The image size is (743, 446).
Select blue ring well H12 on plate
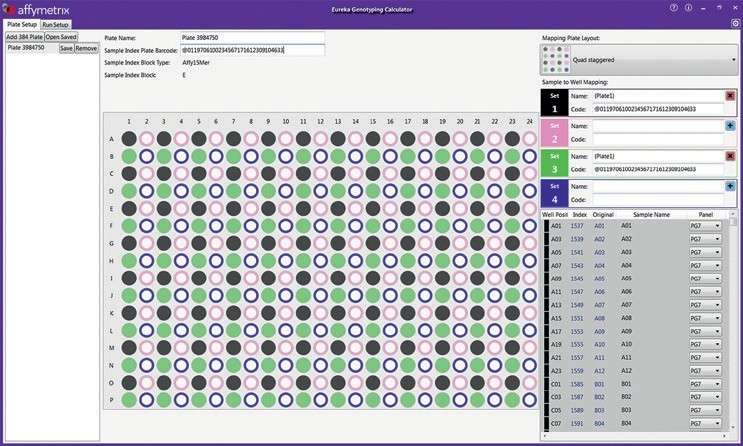click(320, 261)
